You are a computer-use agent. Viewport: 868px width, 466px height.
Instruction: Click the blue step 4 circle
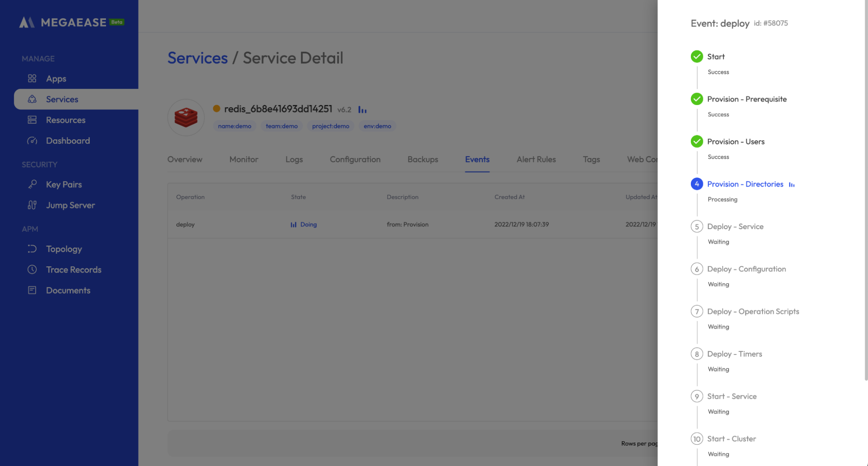coord(697,184)
